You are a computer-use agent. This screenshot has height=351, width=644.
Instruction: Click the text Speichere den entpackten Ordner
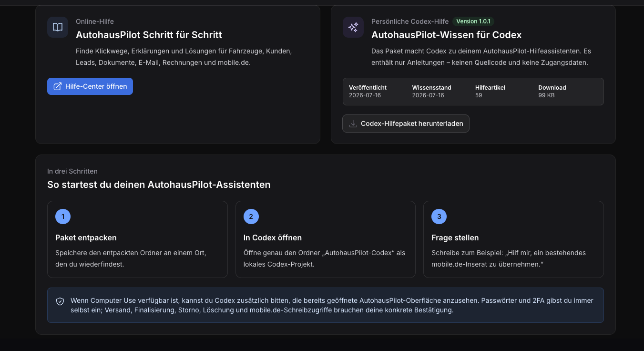point(131,258)
